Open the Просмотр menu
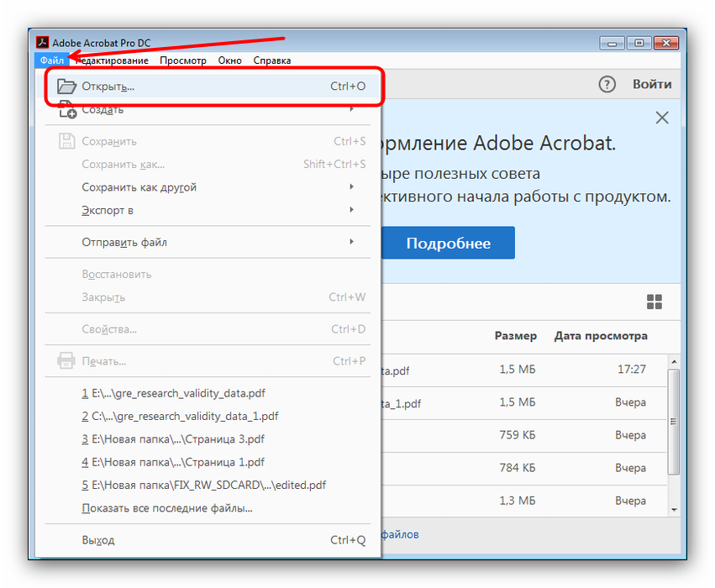 click(183, 60)
